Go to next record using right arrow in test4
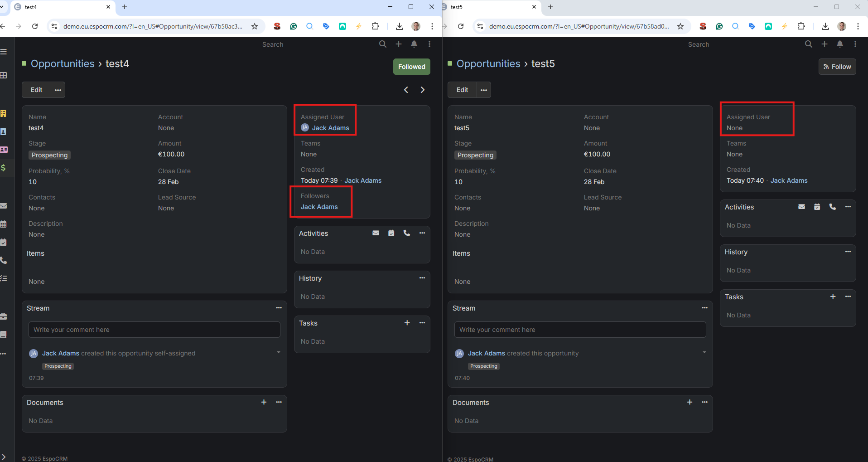 tap(422, 90)
